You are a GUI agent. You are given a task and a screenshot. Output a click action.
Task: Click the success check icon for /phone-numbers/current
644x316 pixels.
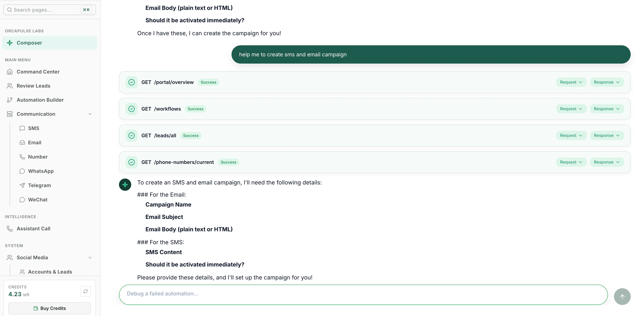point(132,162)
